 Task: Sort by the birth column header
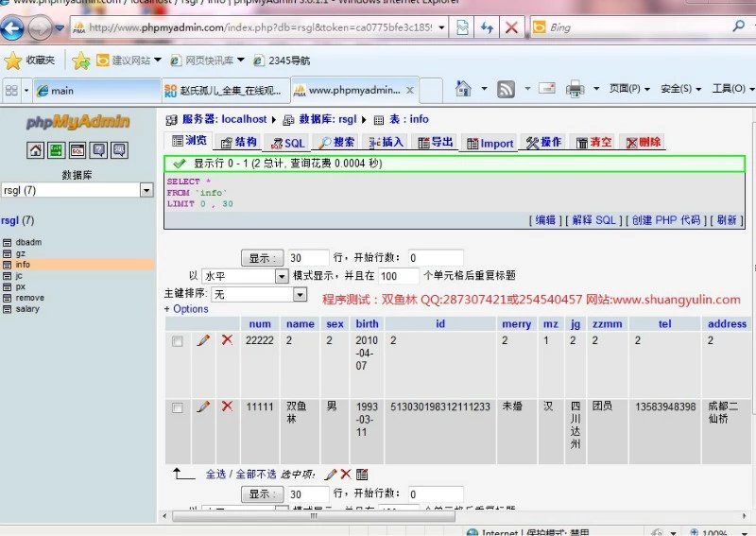pyautogui.click(x=367, y=323)
